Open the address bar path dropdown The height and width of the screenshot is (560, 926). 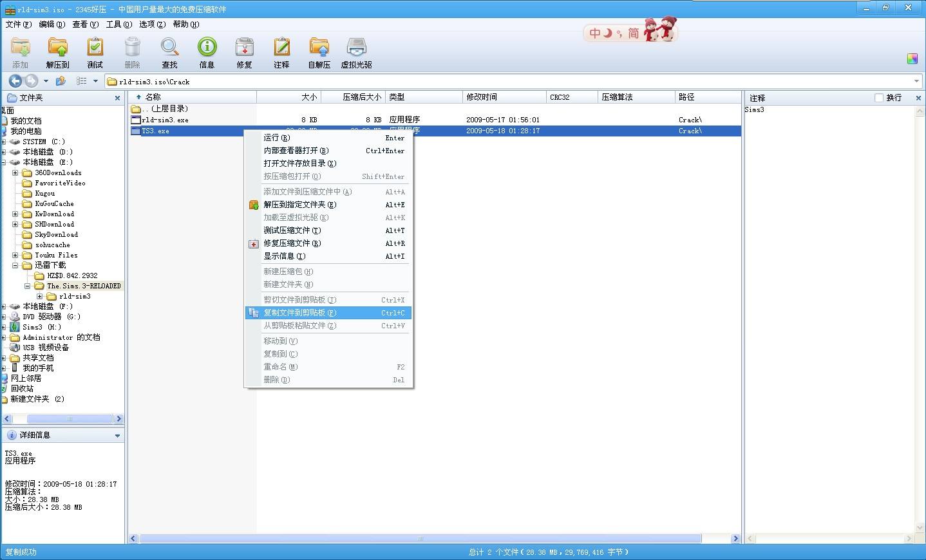tap(916, 81)
